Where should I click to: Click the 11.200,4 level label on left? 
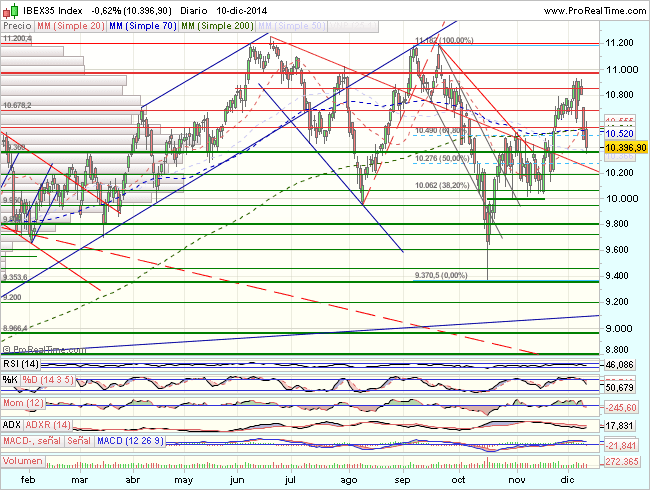pyautogui.click(x=17, y=39)
